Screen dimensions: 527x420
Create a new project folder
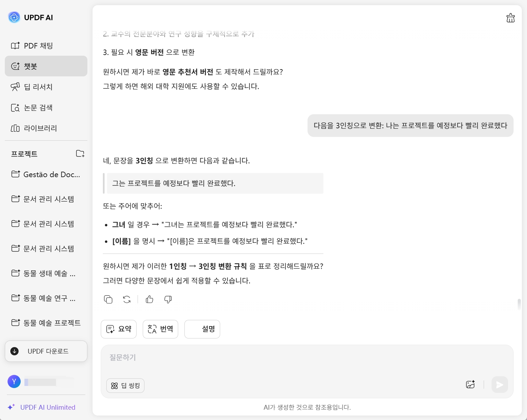pos(80,153)
